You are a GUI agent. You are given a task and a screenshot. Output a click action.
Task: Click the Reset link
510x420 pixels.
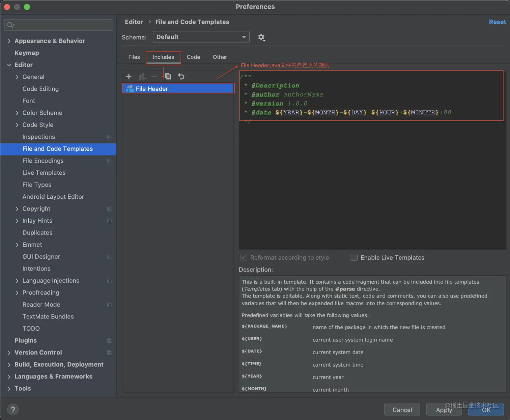pos(497,22)
